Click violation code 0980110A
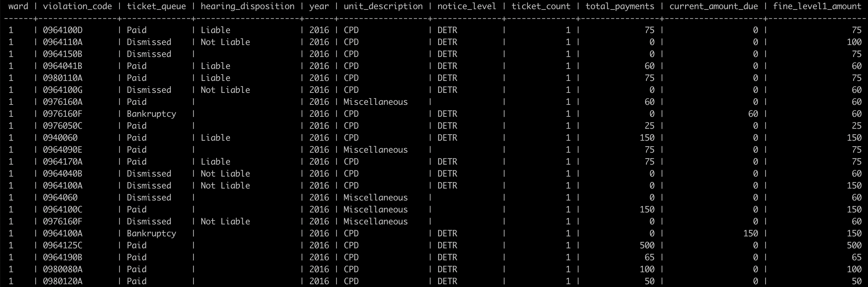This screenshot has width=868, height=287. tap(63, 78)
